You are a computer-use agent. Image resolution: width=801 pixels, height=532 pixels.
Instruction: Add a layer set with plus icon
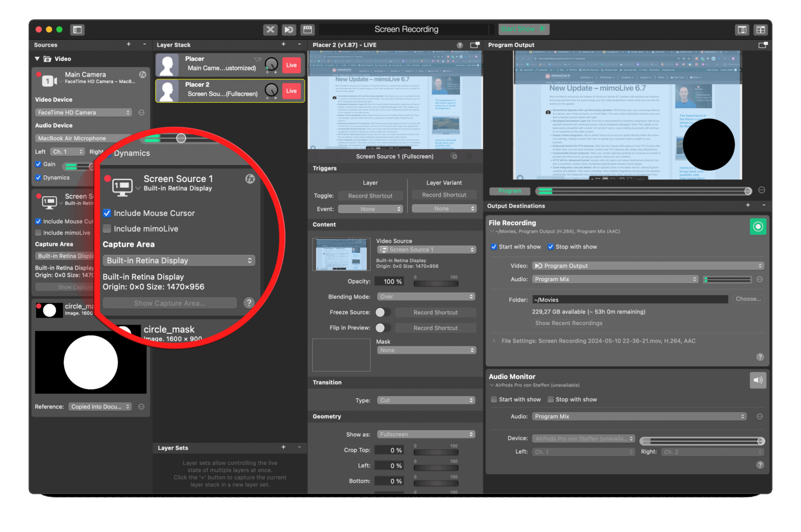283,448
